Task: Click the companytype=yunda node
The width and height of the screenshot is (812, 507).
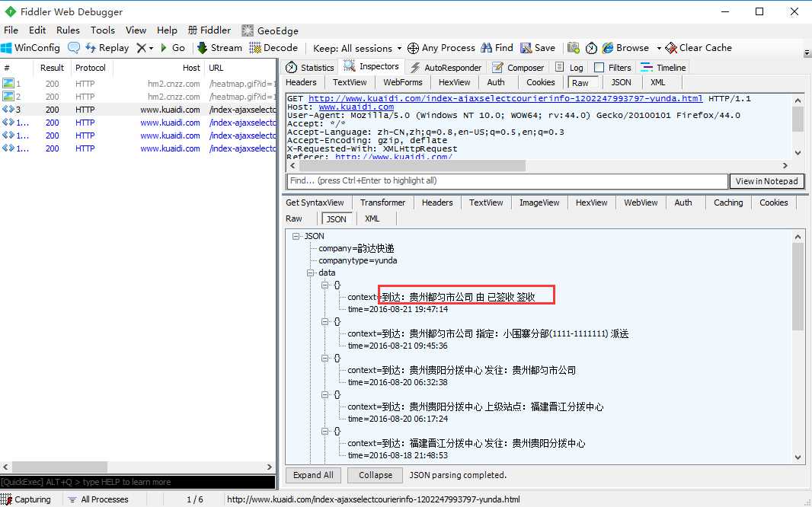Action: 358,261
